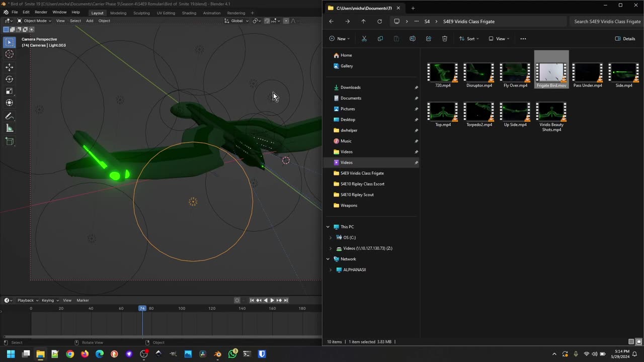Open the Keying dropdown in timeline

pos(50,300)
